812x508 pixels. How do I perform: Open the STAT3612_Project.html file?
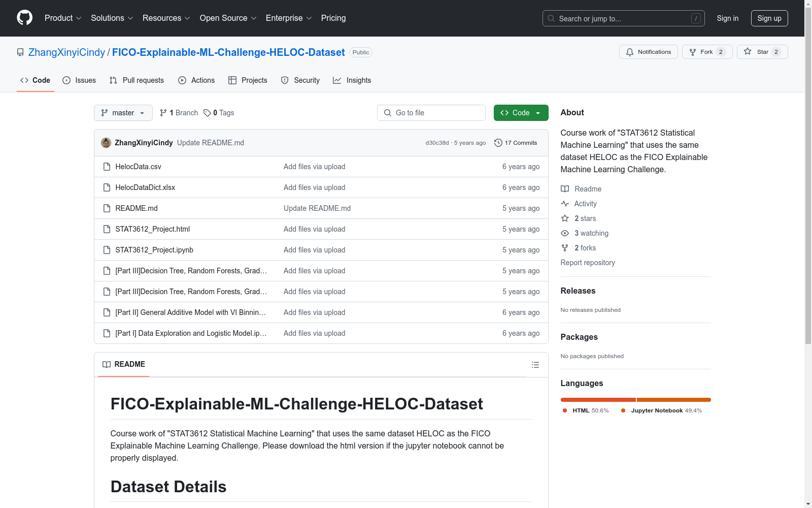153,229
